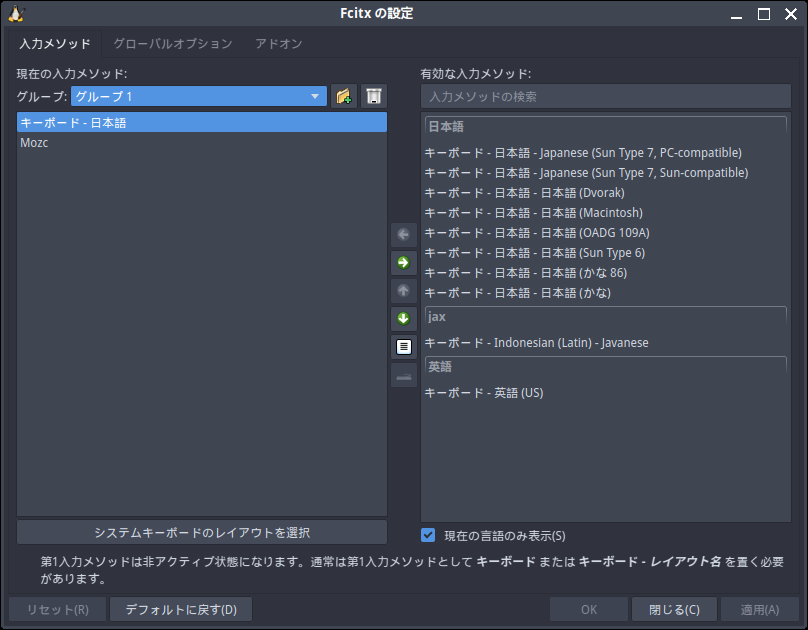Focus the 入力メソッドの検索 search field
The width and height of the screenshot is (808, 630).
pos(605,96)
